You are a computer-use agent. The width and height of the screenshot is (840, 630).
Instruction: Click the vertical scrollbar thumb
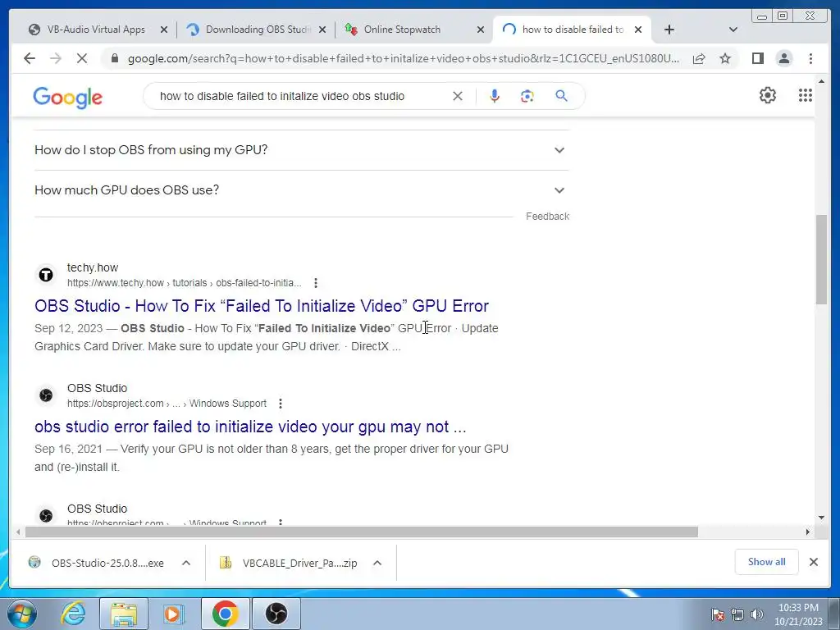(x=821, y=258)
